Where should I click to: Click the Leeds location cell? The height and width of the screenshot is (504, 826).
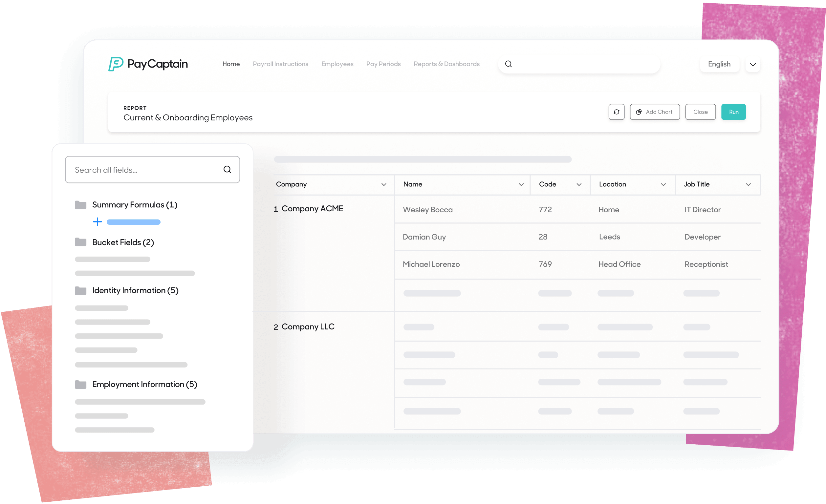coord(609,237)
